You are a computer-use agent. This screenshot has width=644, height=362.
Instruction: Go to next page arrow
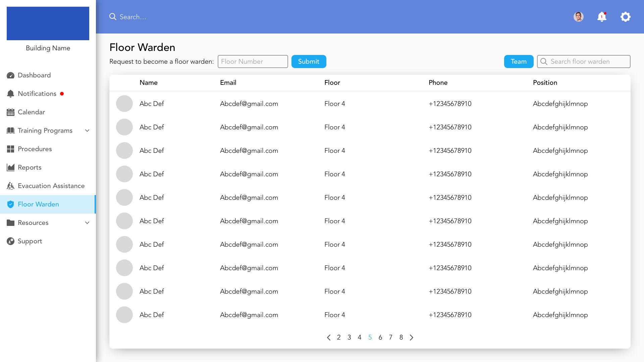(x=412, y=338)
